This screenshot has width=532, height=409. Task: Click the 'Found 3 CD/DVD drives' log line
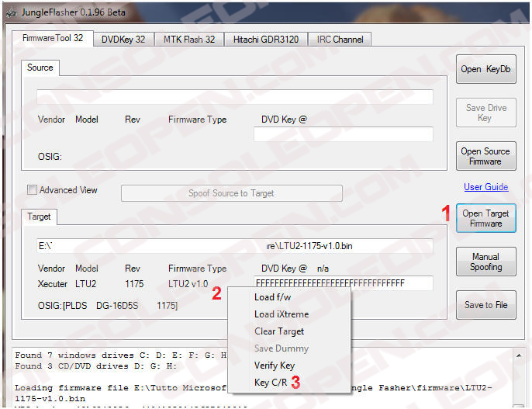coord(95,366)
